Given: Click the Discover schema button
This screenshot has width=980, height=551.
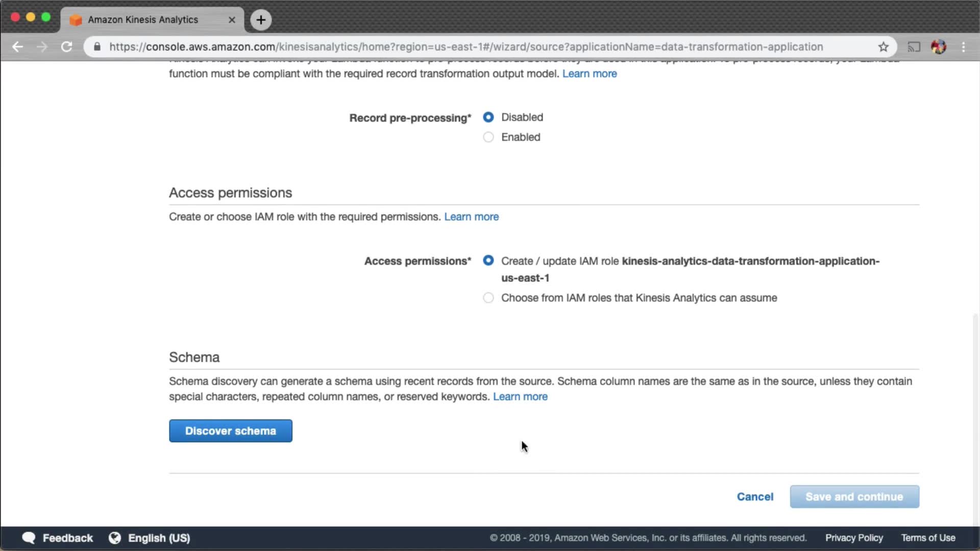Looking at the screenshot, I should (231, 431).
